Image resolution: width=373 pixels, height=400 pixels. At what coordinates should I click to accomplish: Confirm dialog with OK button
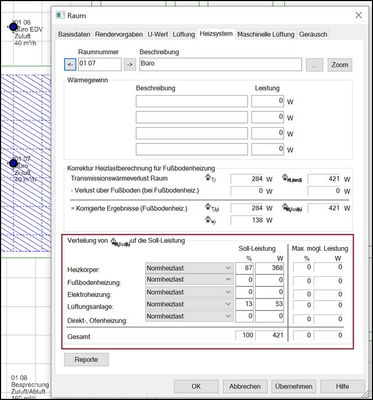(x=196, y=386)
